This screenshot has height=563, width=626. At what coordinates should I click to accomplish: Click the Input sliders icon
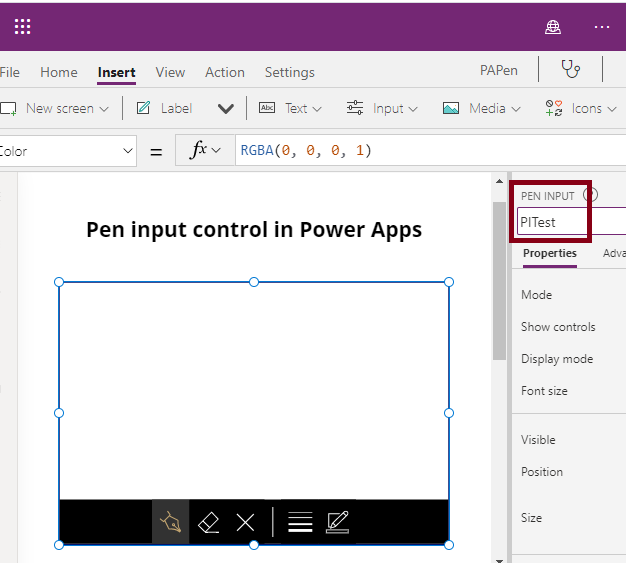[x=355, y=108]
